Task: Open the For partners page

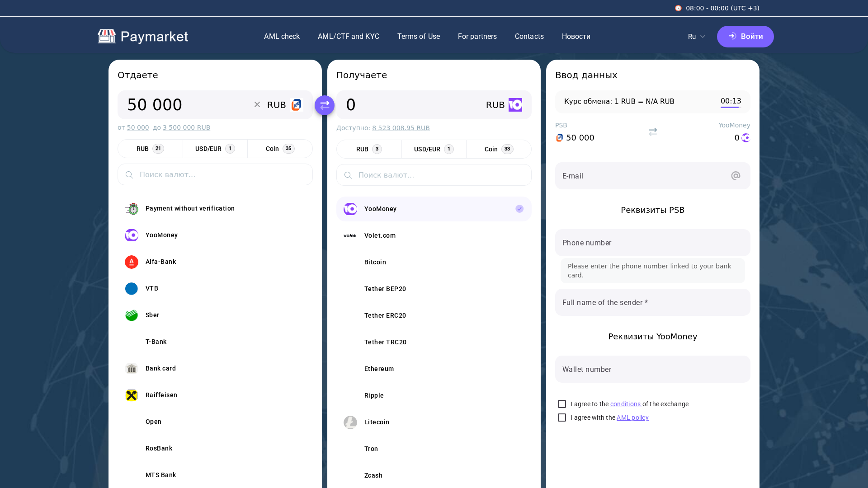Action: click(x=477, y=37)
